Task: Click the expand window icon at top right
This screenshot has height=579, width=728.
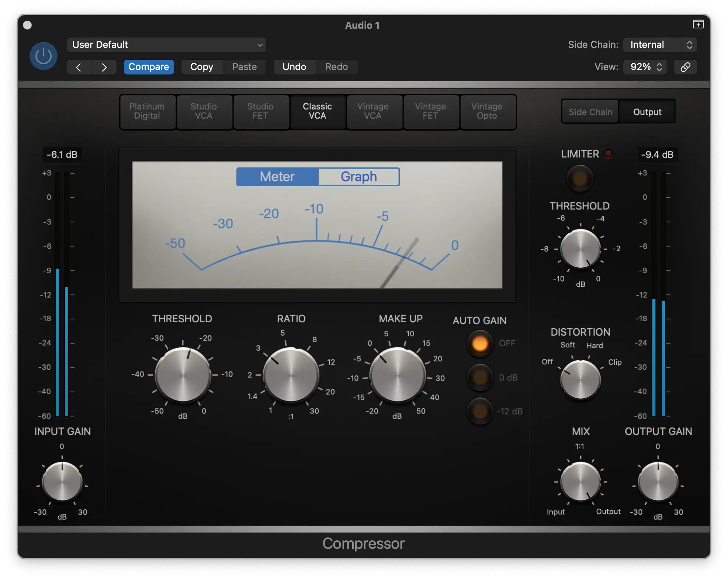Action: [x=698, y=24]
